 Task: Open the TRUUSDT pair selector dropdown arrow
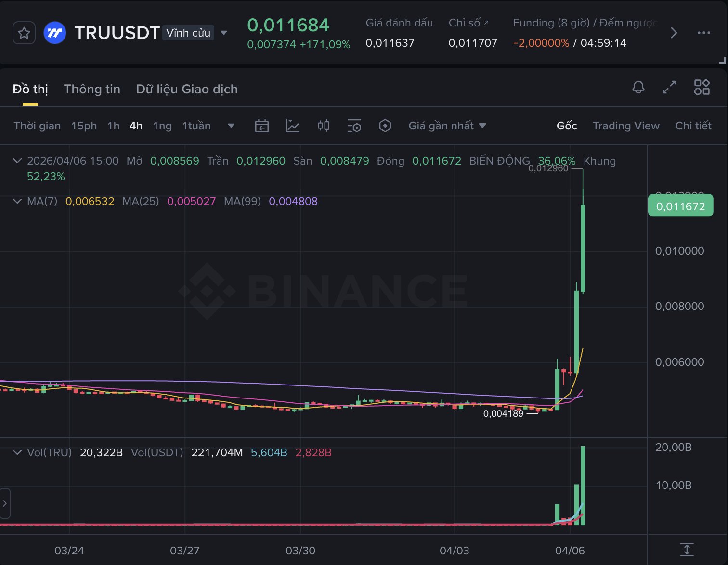click(x=224, y=33)
